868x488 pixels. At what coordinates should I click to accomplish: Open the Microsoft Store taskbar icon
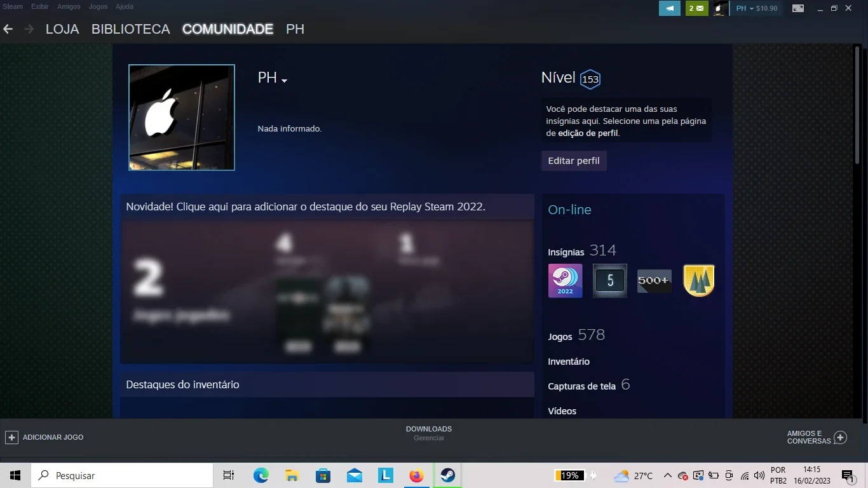(x=323, y=475)
